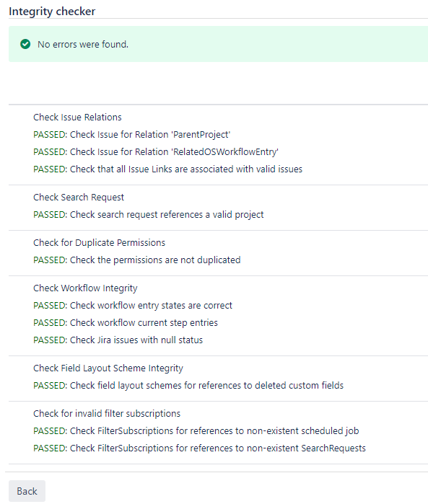Screen dimensions: 428x504
Task: Click the green success checkmark icon
Action: click(x=25, y=44)
